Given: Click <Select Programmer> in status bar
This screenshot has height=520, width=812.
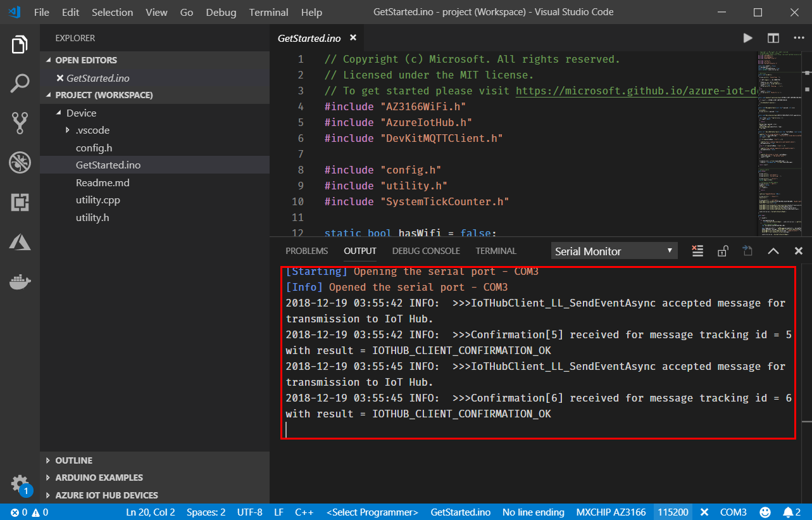Looking at the screenshot, I should (372, 512).
